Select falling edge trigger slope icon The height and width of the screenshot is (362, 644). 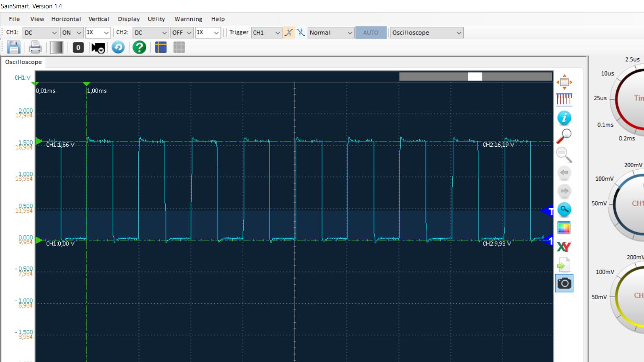point(301,32)
